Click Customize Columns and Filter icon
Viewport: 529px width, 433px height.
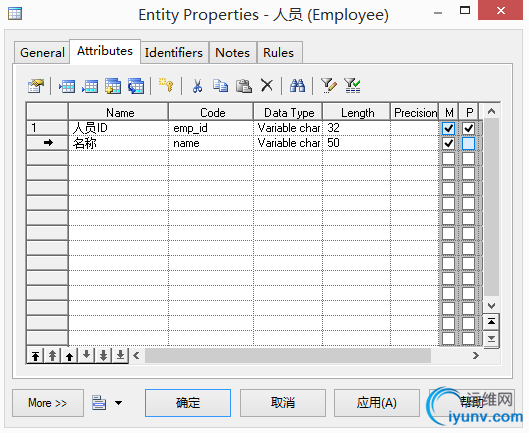(329, 86)
